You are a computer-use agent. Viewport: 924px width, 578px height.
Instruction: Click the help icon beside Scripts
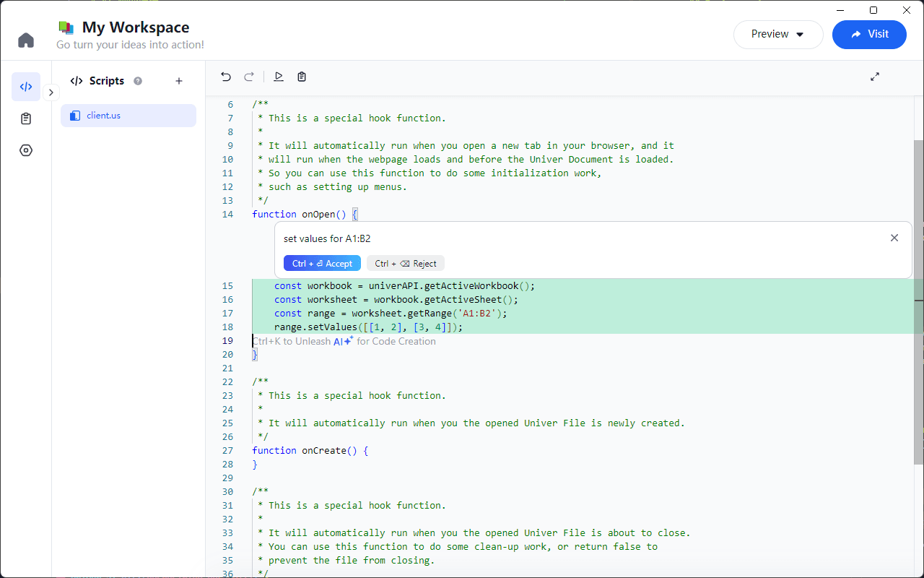click(138, 81)
